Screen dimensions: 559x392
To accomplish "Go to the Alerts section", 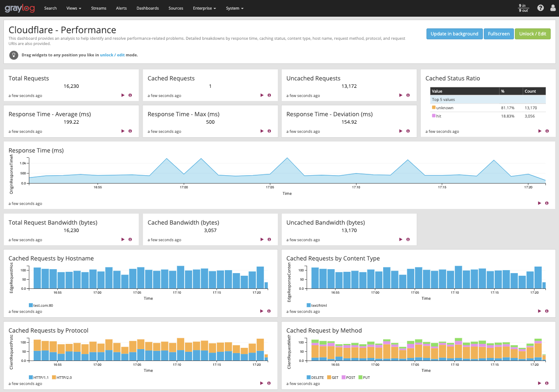I will point(121,8).
